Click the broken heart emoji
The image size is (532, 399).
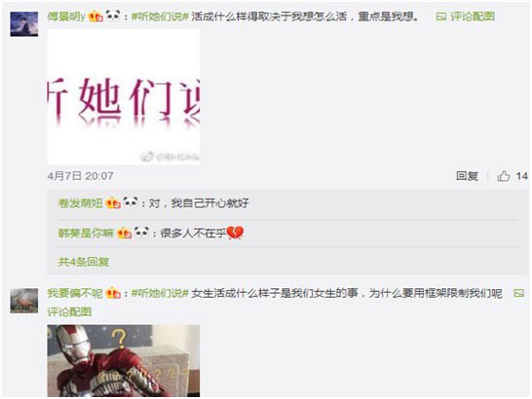click(235, 233)
